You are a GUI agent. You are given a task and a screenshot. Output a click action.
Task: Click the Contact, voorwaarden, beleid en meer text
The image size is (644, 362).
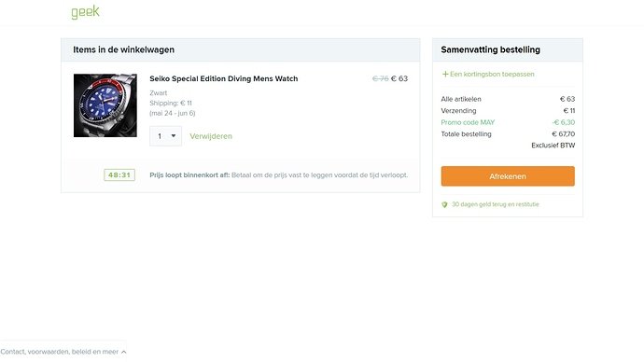point(60,352)
